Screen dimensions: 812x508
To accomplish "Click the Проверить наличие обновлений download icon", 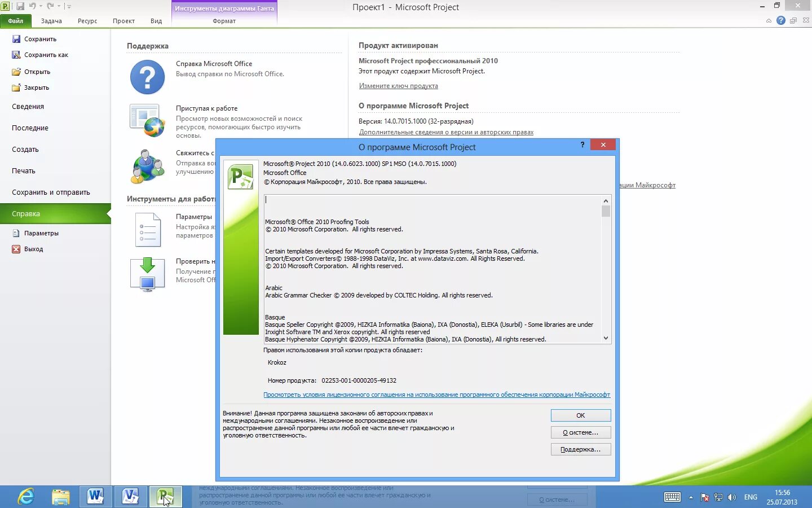I will point(147,274).
